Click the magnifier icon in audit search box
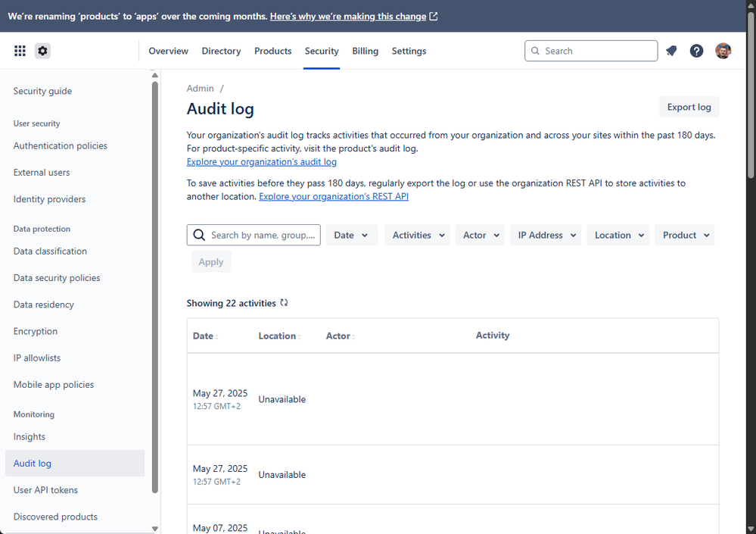Image resolution: width=756 pixels, height=534 pixels. pos(199,235)
